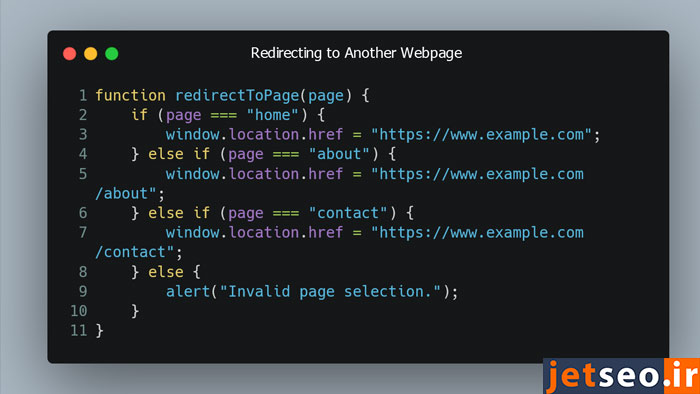Click the alert call on line 9
Screen dimensions: 700x394
188,292
